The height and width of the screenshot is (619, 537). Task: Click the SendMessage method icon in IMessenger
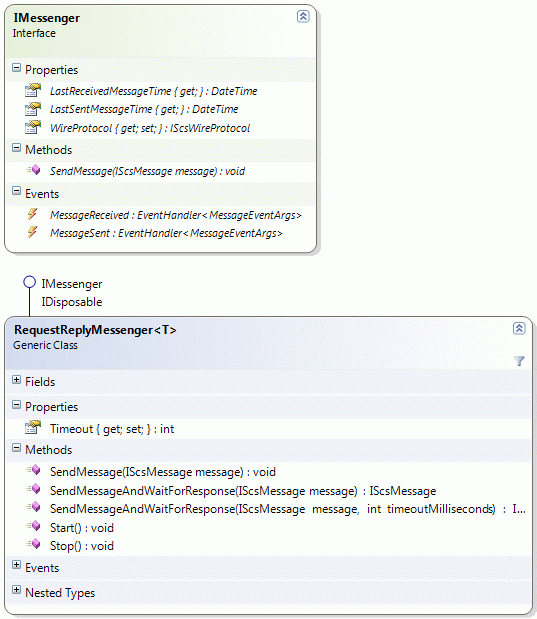tap(33, 170)
